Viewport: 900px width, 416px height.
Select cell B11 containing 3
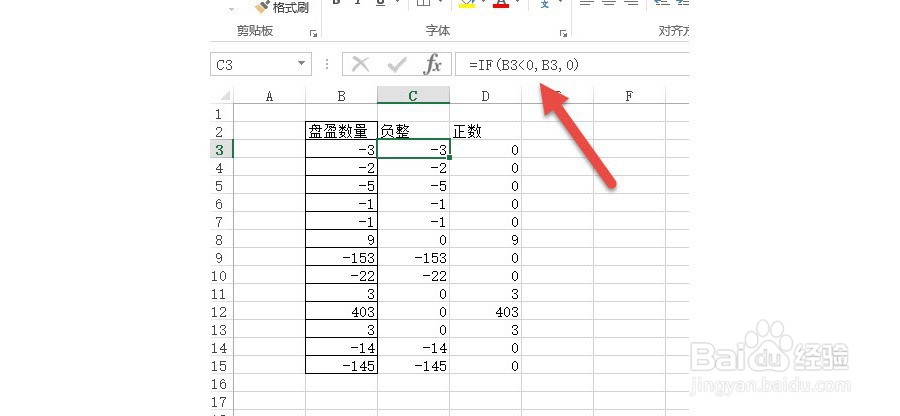tap(342, 294)
